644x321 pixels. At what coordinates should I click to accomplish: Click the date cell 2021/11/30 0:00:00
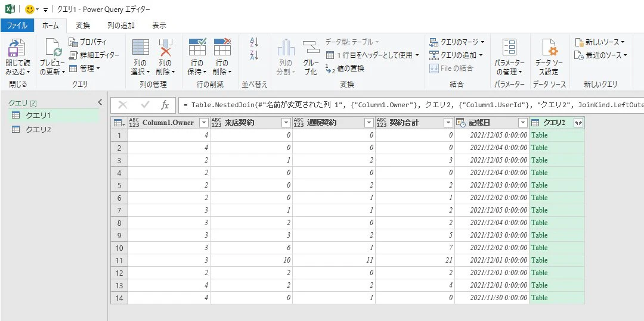491,298
